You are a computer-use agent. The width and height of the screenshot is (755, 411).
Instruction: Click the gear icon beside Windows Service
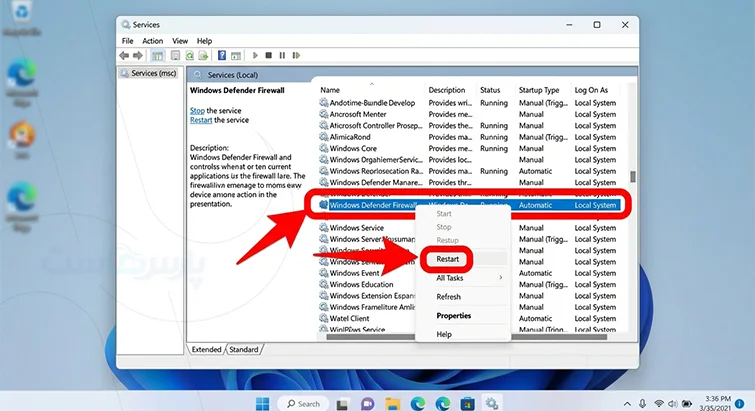pyautogui.click(x=324, y=228)
